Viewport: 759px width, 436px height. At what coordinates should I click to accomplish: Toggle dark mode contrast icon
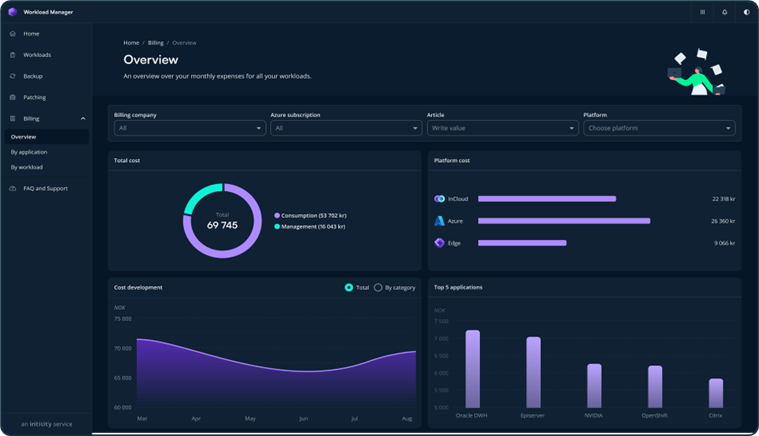(x=746, y=12)
